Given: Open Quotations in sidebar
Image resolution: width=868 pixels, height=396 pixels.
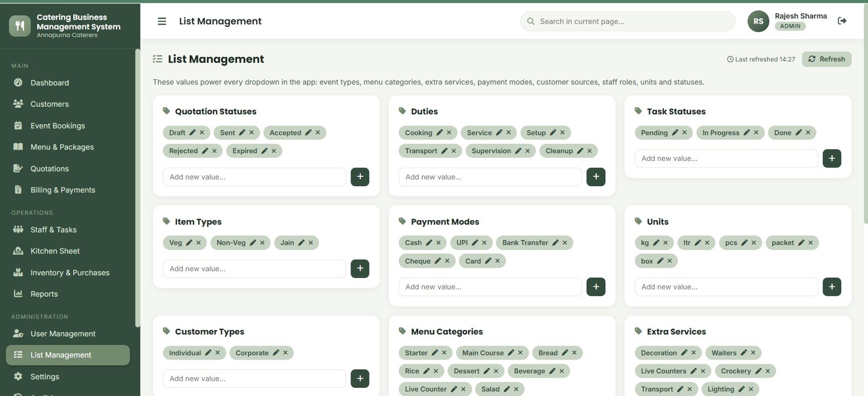Looking at the screenshot, I should coord(68,169).
